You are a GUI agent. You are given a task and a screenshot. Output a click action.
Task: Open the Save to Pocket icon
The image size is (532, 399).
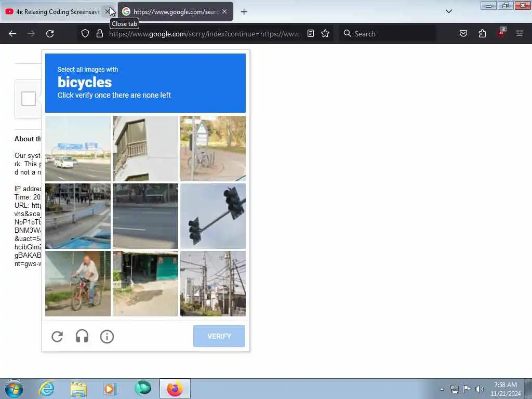[463, 34]
